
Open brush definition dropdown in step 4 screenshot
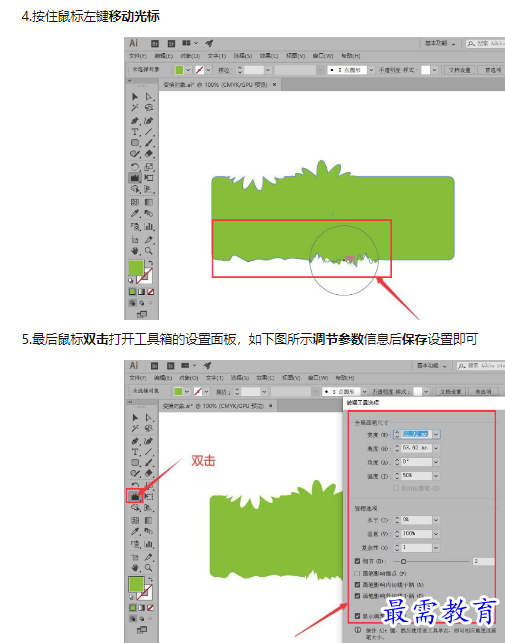point(371,70)
